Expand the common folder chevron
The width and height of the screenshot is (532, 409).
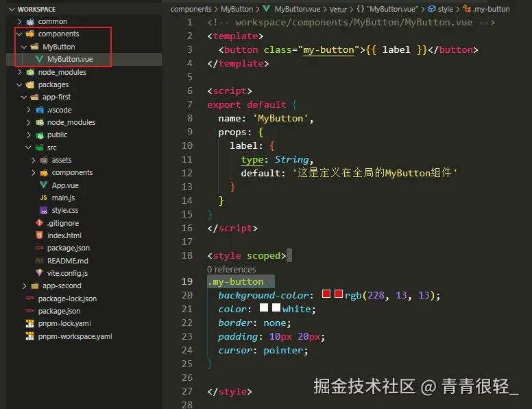20,22
